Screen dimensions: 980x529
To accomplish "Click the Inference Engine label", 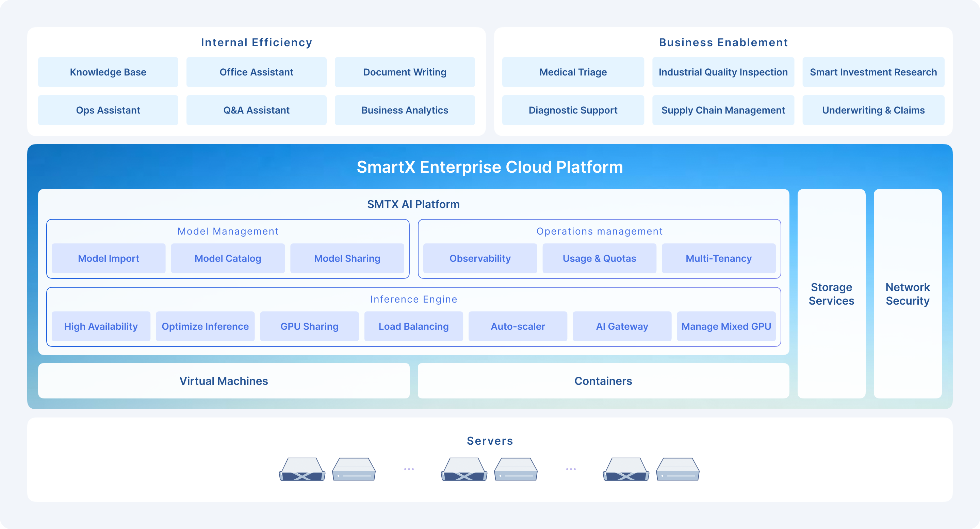I will point(413,300).
